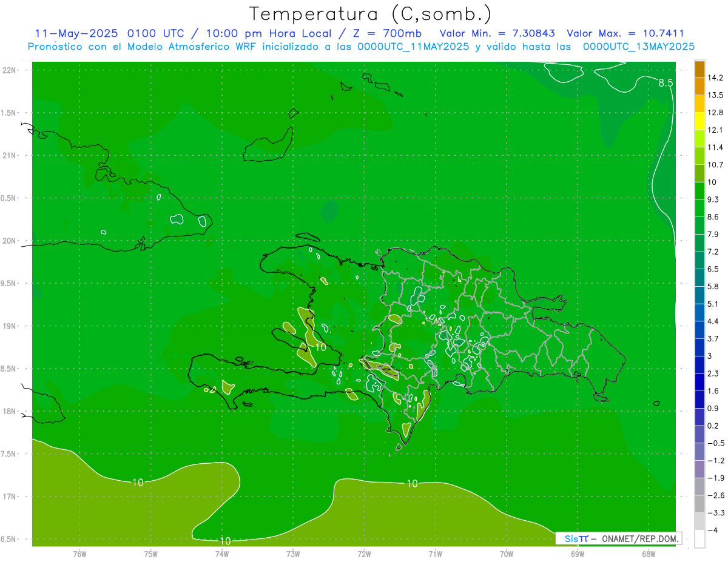
Task: Click the "74W" longitude axis label
Action: 221,554
